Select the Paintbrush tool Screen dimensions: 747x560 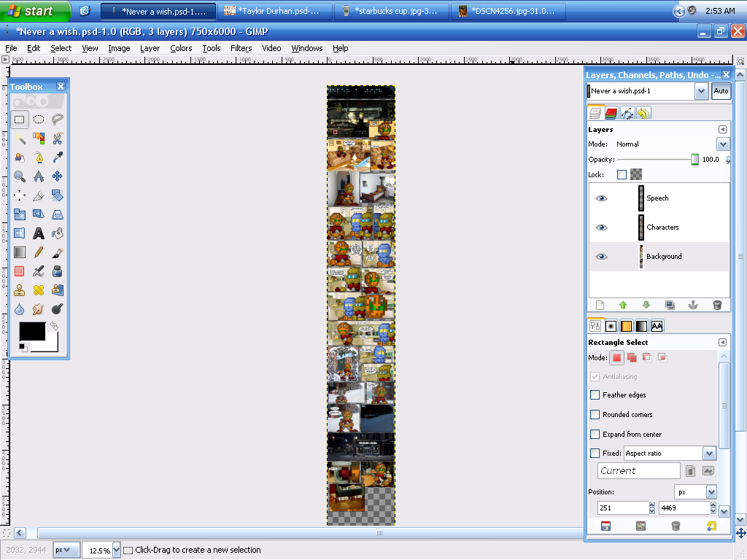click(x=57, y=252)
